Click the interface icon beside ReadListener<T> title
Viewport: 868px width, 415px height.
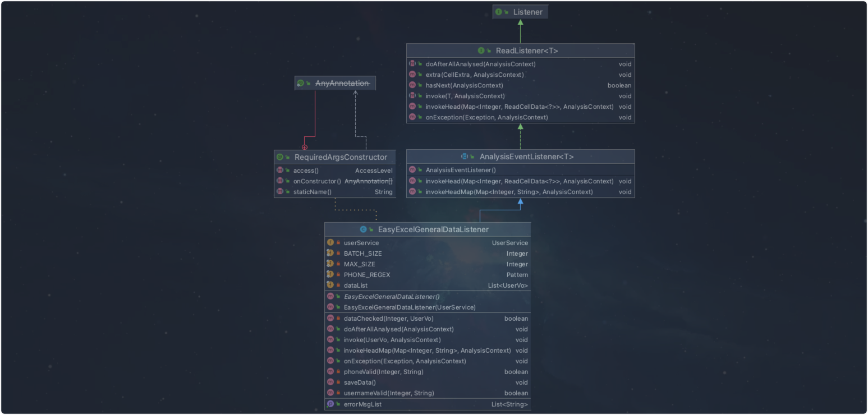pos(481,50)
